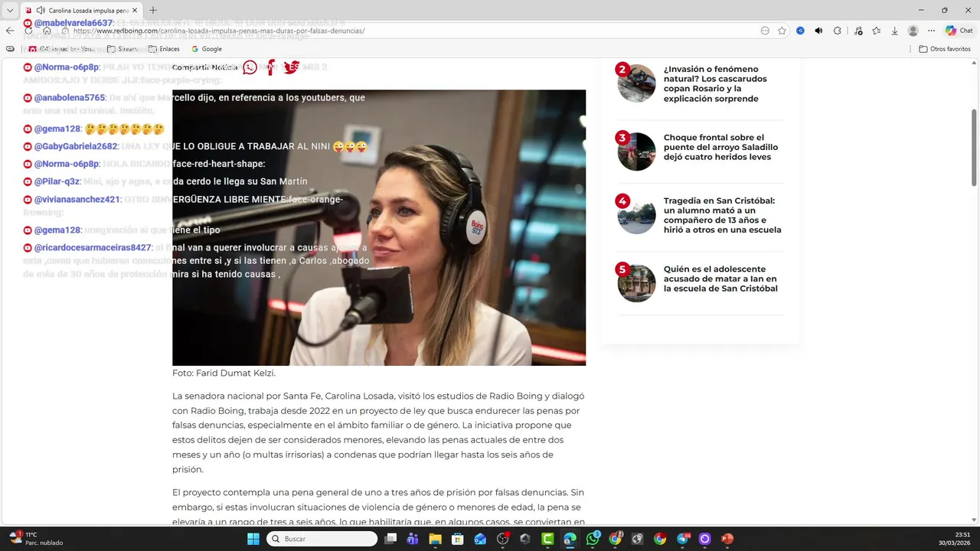Open '¿Invasión o fenómeno natural?' article
Viewport: 980px width, 551px height.
pos(715,83)
